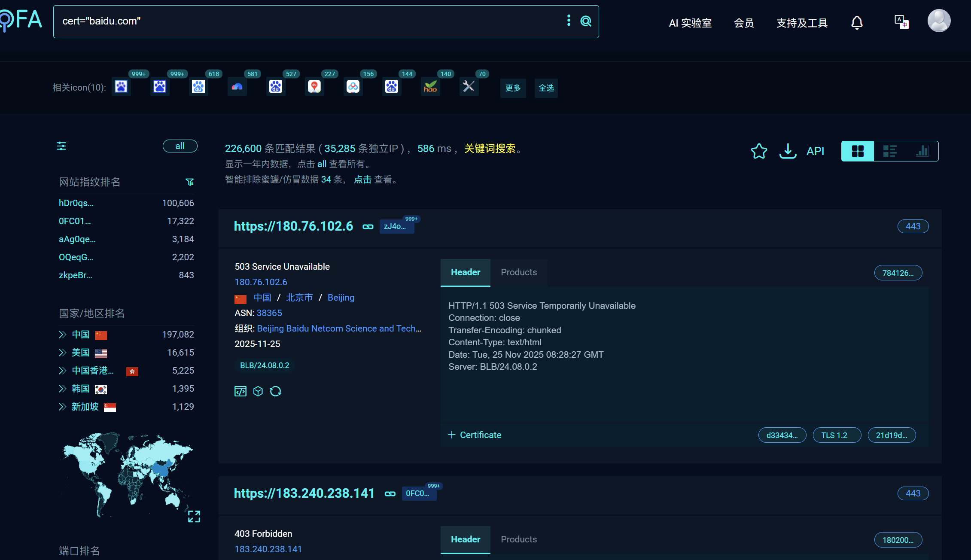This screenshot has width=971, height=560.
Task: Switch to list view layout
Action: coord(889,151)
